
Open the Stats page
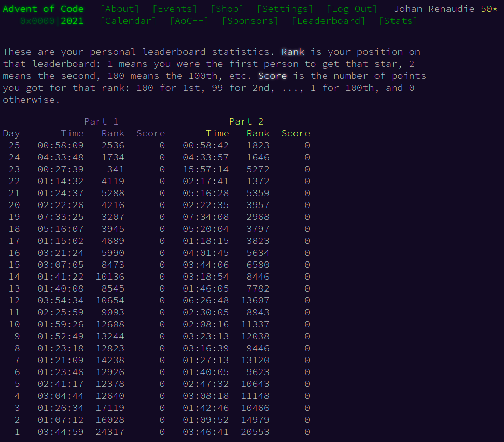[x=398, y=21]
